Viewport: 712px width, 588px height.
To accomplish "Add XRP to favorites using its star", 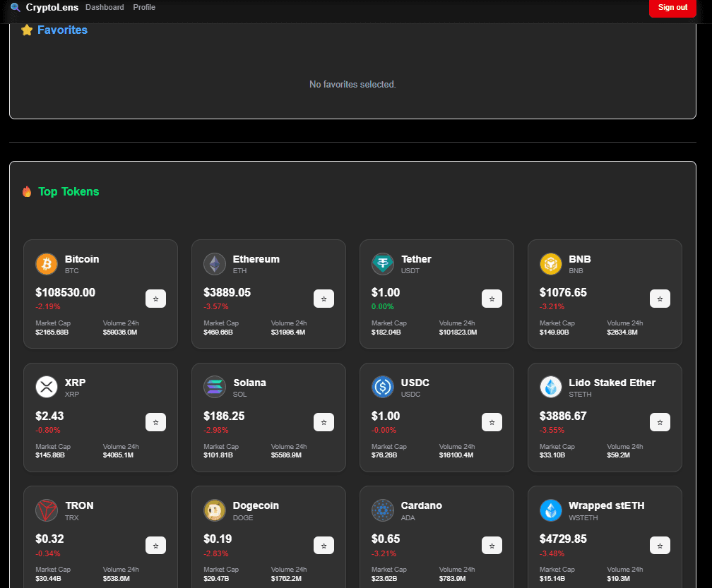I will (x=155, y=422).
